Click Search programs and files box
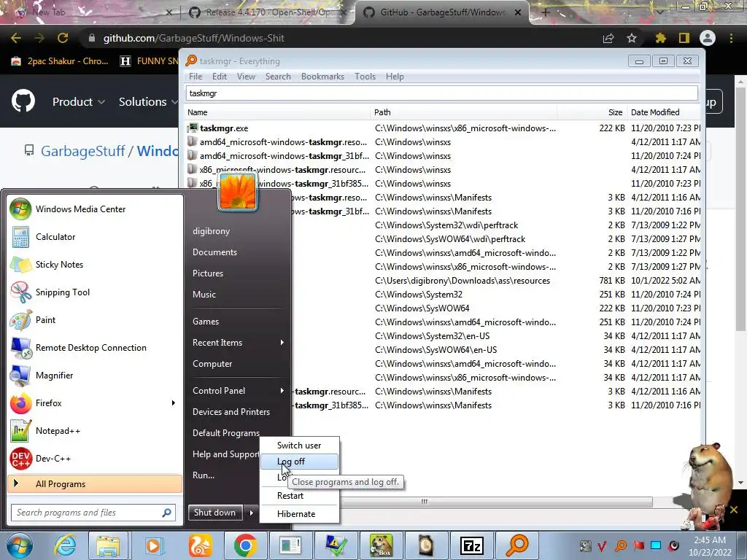Screen dimensions: 747x560 click(93, 513)
